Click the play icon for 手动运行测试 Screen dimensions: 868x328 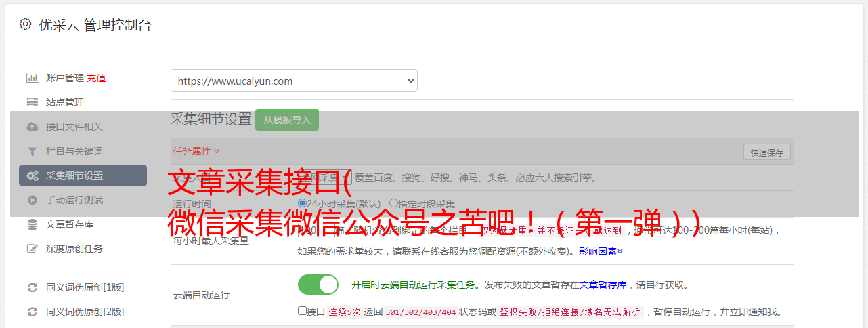[32, 200]
